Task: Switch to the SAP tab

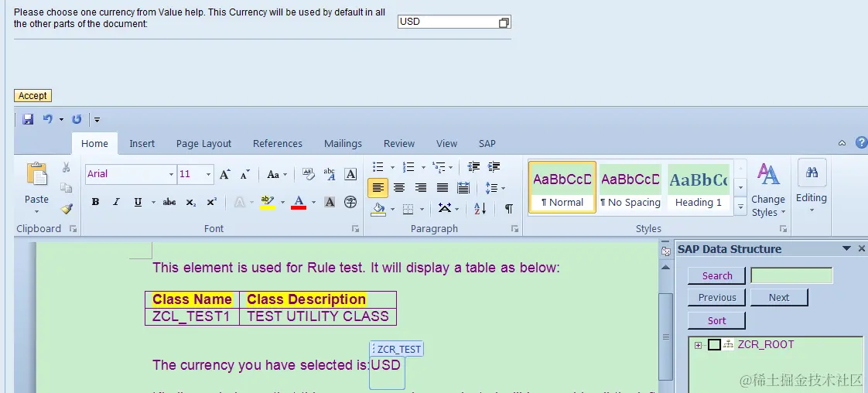Action: [x=487, y=143]
